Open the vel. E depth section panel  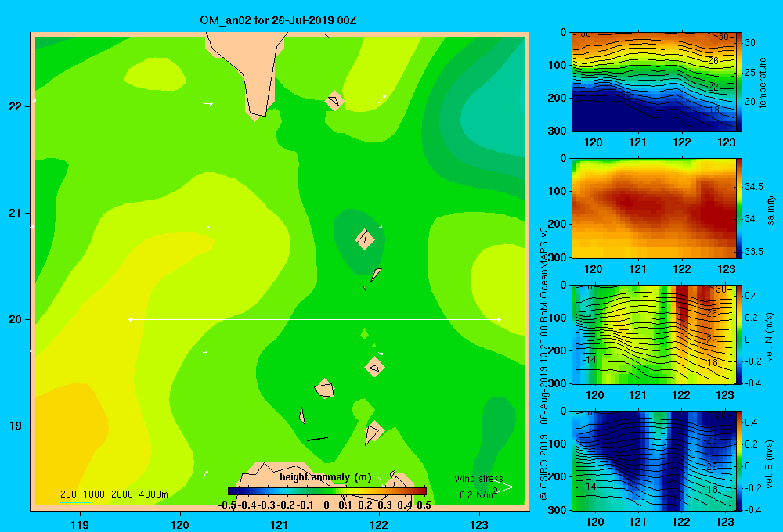coord(653,461)
